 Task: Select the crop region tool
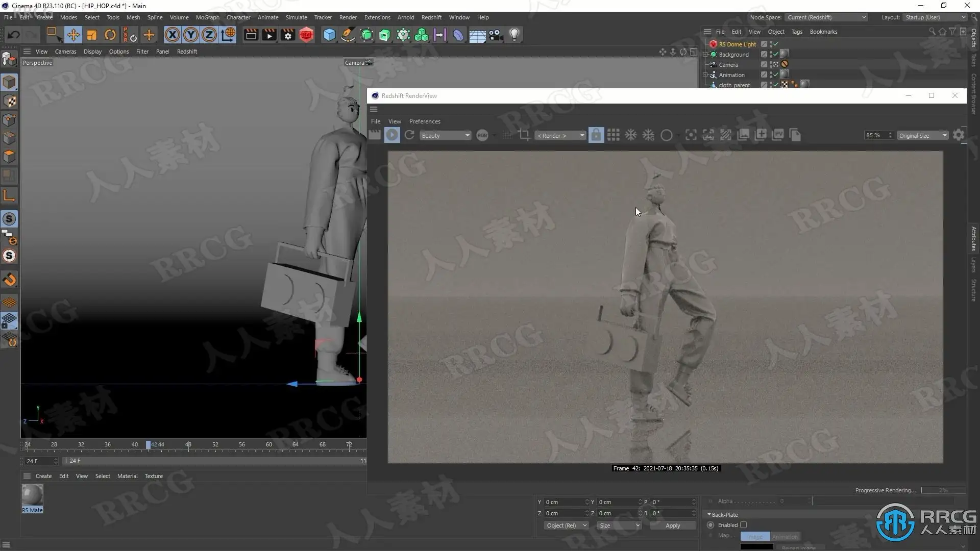click(524, 135)
